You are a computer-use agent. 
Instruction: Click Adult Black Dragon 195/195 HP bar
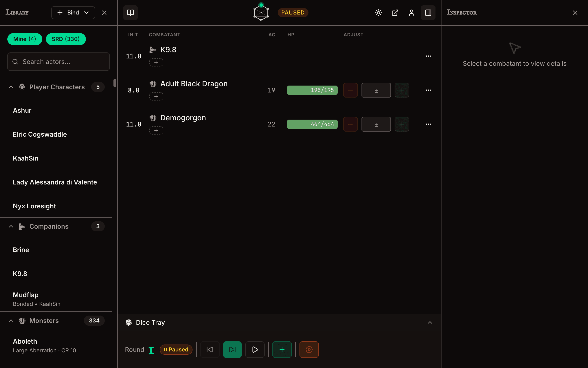point(312,90)
